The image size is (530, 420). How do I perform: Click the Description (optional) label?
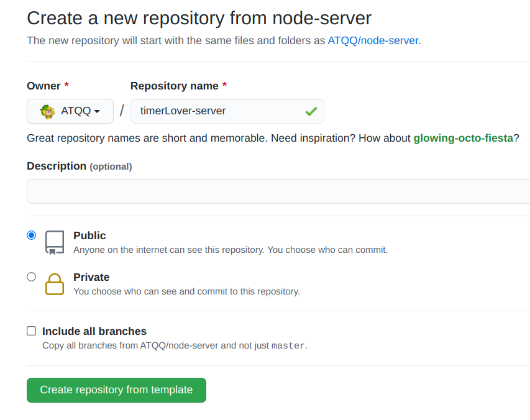click(x=80, y=167)
